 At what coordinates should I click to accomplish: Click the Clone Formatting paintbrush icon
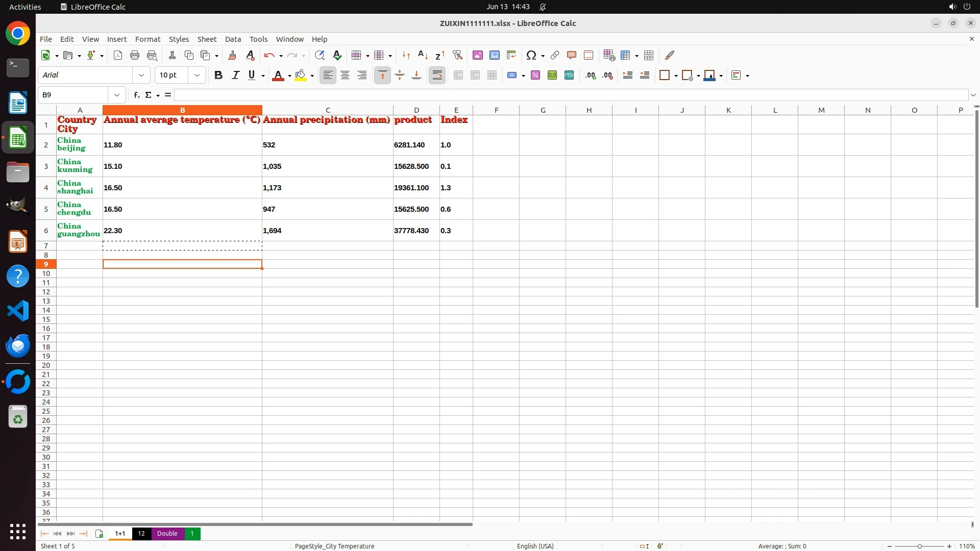(232, 55)
